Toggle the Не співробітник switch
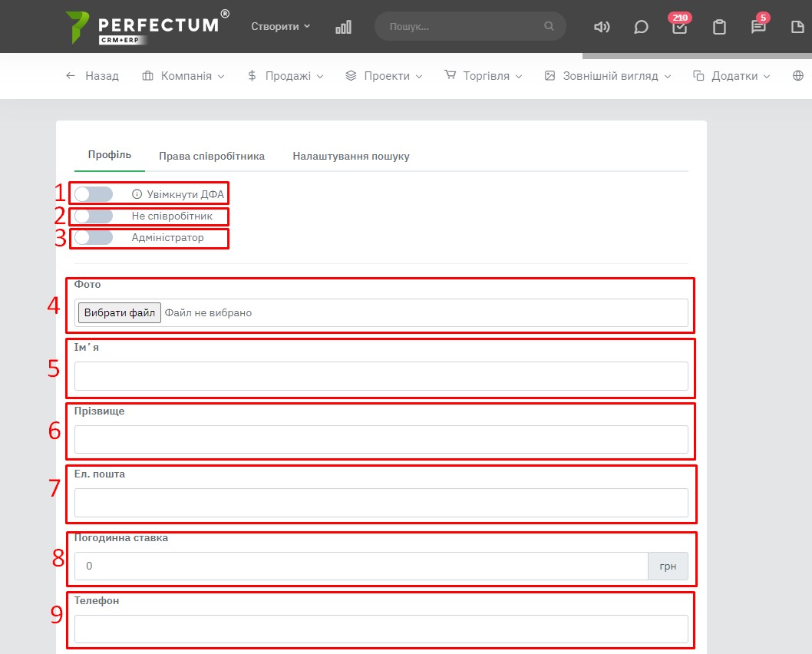The image size is (812, 654). coord(94,216)
